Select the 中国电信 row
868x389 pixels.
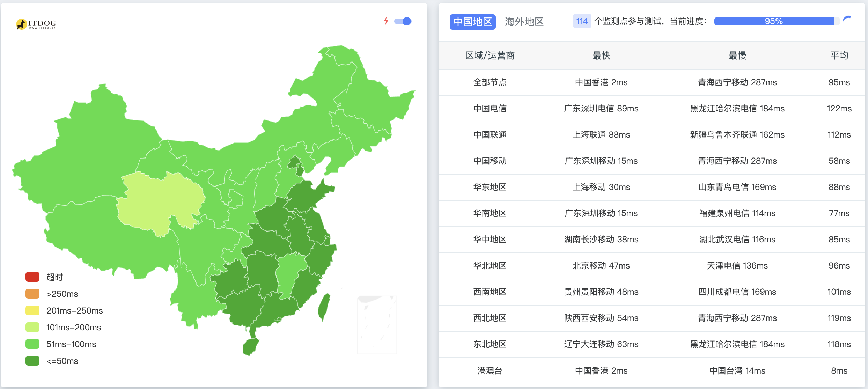[652, 109]
